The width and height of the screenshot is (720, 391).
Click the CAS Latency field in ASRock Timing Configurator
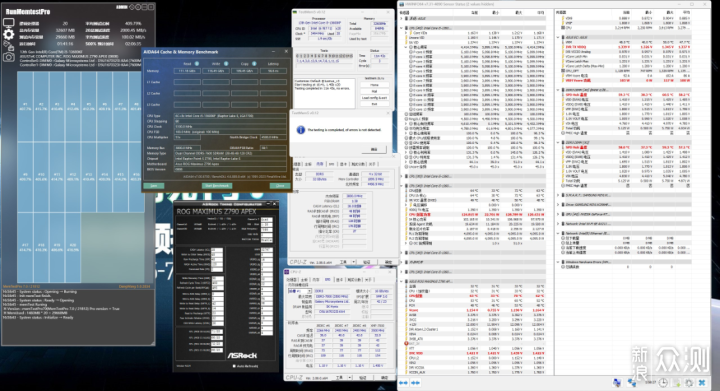point(216,250)
